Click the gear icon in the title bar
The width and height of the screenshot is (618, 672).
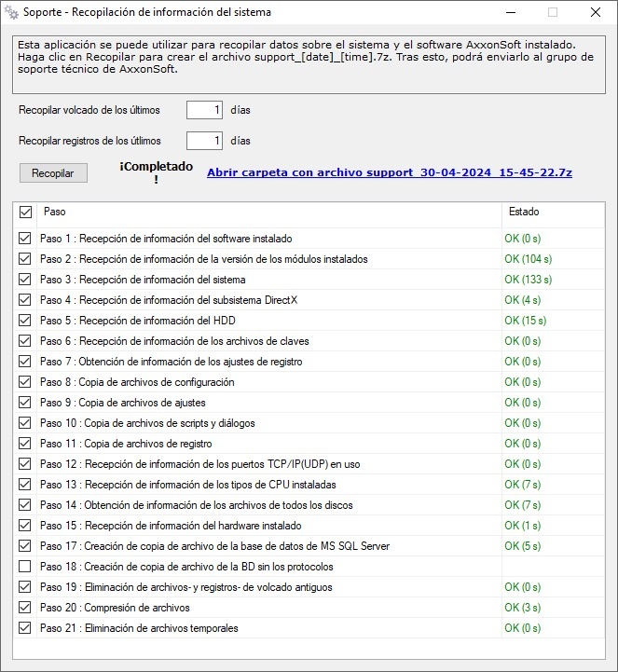[11, 12]
